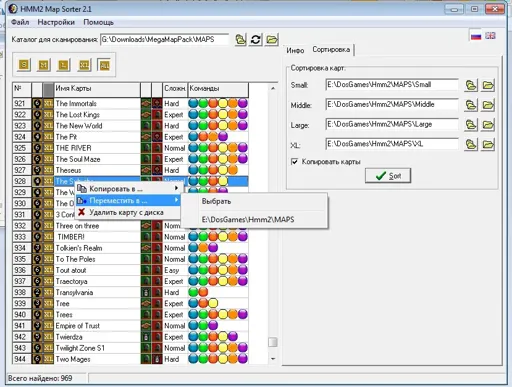
Task: Filter maps by the S size button
Action: pos(24,65)
